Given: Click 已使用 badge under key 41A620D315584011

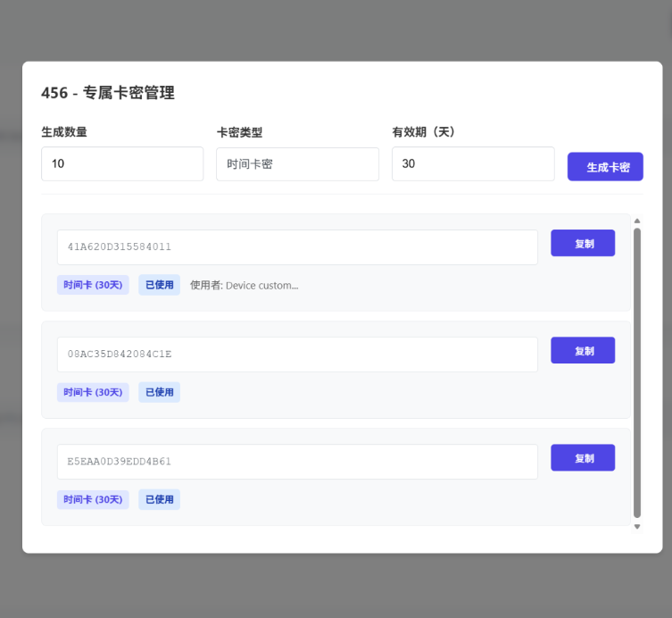Looking at the screenshot, I should (159, 285).
